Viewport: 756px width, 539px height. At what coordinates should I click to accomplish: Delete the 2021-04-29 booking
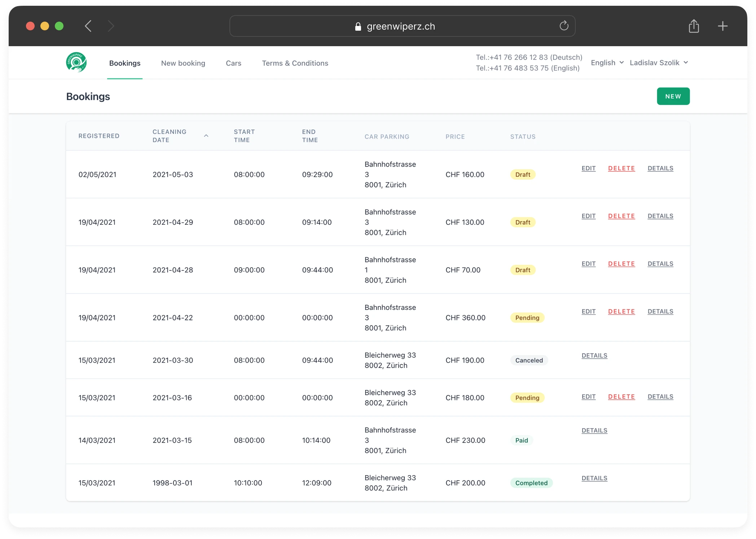pyautogui.click(x=621, y=216)
